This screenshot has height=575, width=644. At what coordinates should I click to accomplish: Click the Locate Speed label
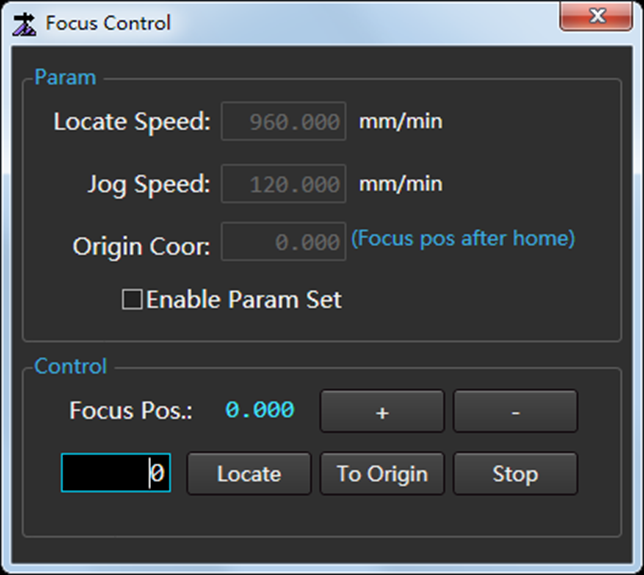tap(132, 122)
